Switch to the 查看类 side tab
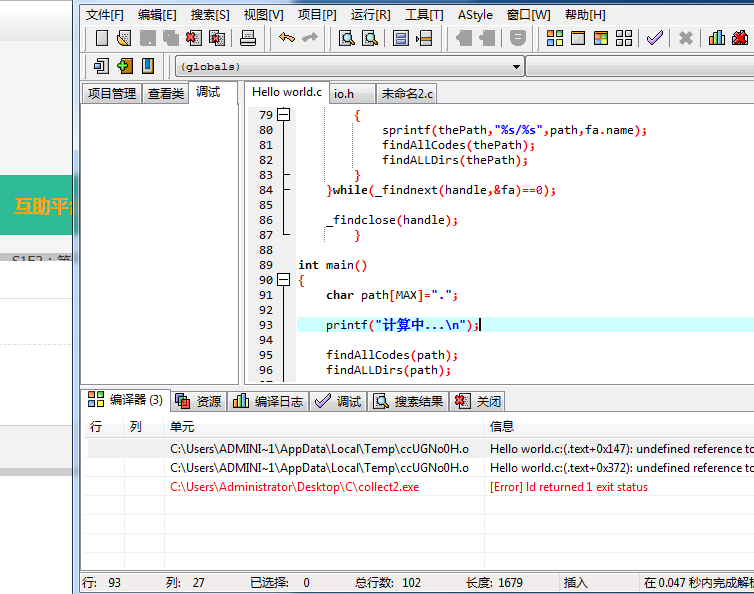 166,93
